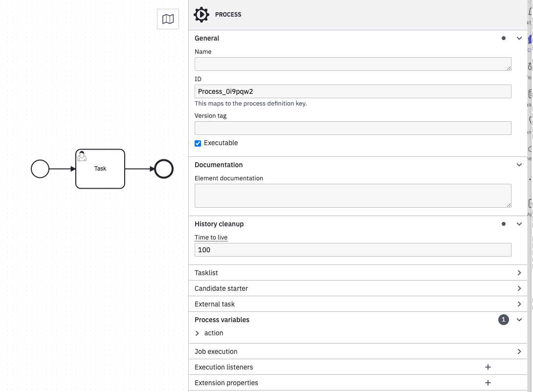
Task: Select the end event circle
Action: 164,169
